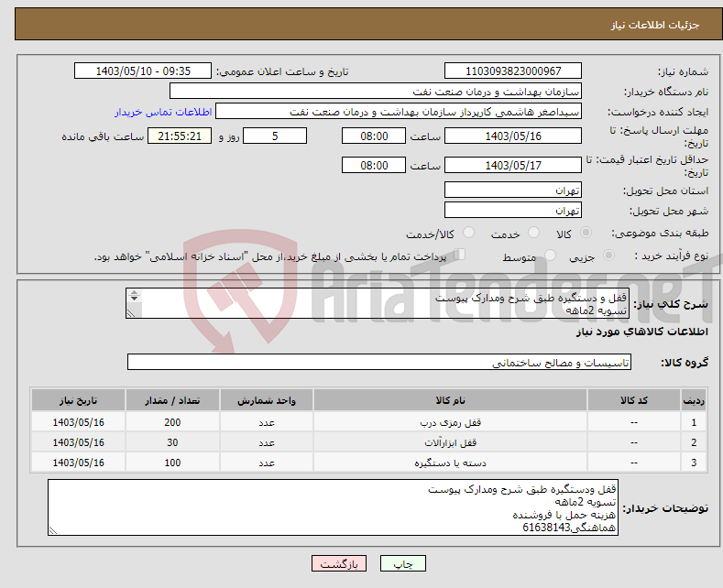The height and width of the screenshot is (588, 723).
Task: Click the تاریخ نیاز column header
Action: pyautogui.click(x=79, y=400)
